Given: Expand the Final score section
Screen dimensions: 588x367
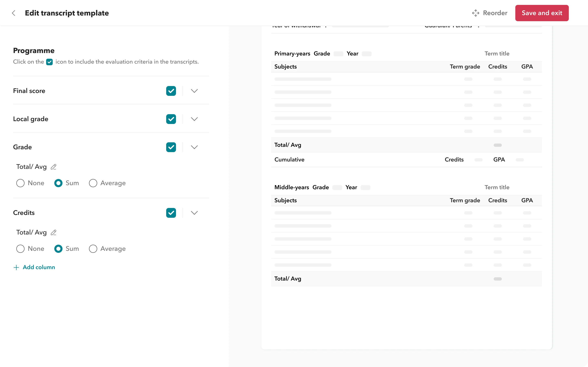Looking at the screenshot, I should click(194, 91).
